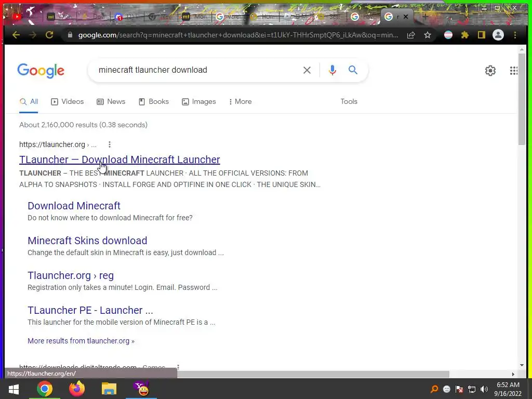Open the Minecraft Skins download sitelink
The image size is (532, 399).
pos(87,241)
